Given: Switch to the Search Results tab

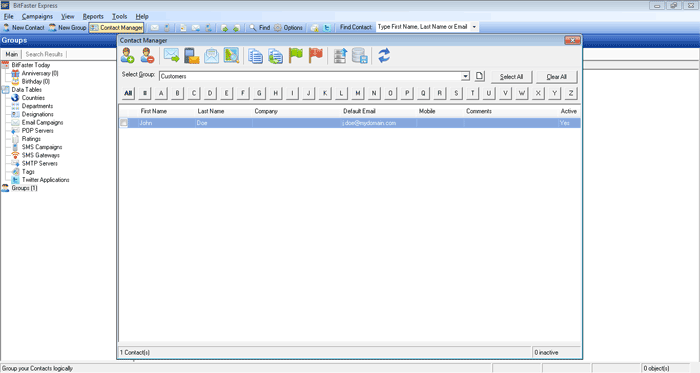Looking at the screenshot, I should [x=44, y=54].
